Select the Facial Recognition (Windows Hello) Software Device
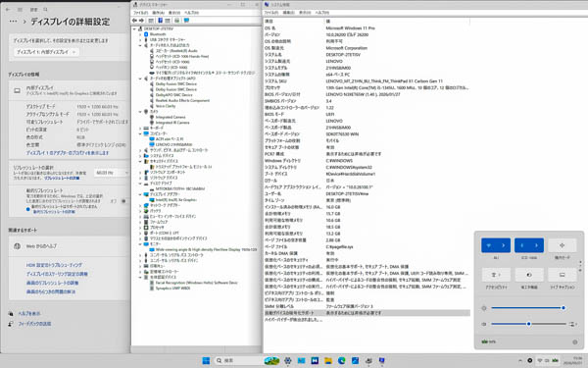Image resolution: width=588 pixels, height=368 pixels. 197,283
